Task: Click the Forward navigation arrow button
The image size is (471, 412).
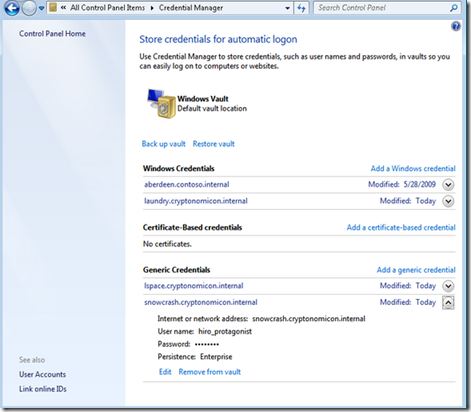Action: tap(29, 8)
